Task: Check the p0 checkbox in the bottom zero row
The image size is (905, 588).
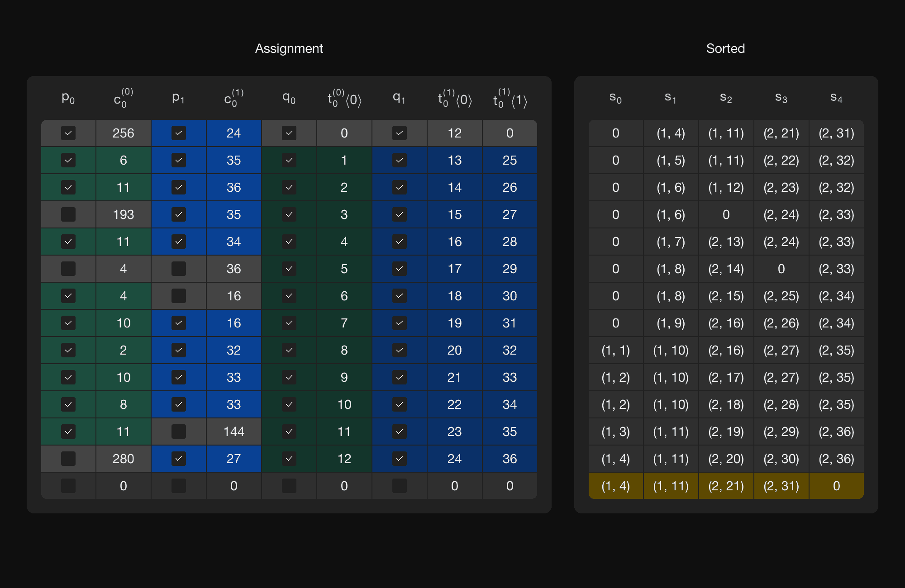Action: (68, 486)
